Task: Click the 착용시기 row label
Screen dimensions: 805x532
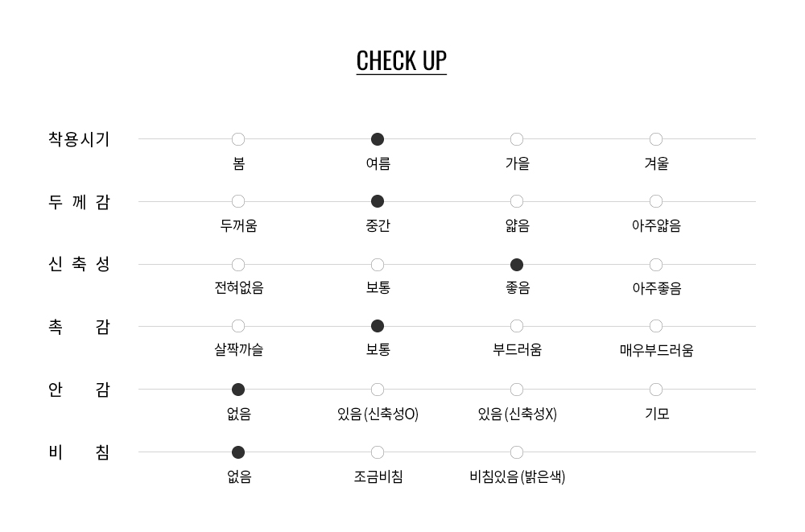Action: (79, 139)
